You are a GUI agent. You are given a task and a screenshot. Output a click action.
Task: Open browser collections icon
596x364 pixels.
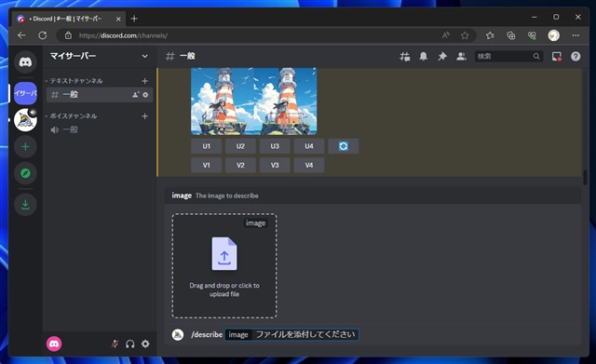click(x=511, y=35)
